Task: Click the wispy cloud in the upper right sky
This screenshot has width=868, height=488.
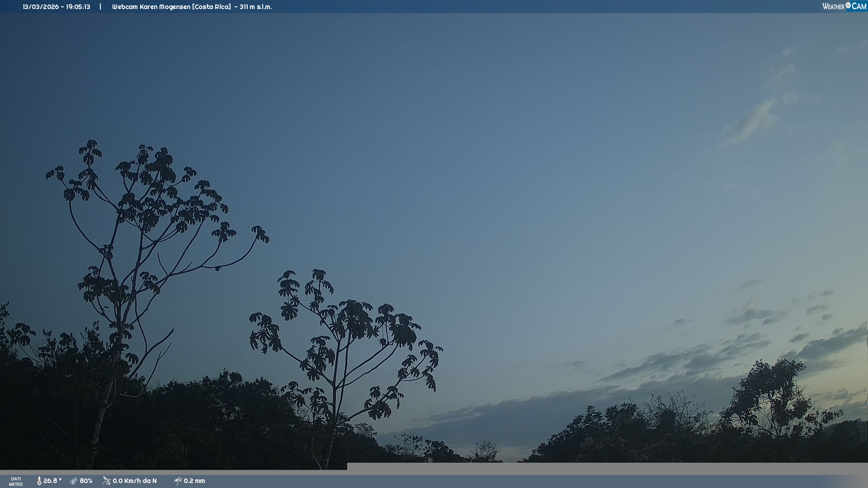Action: click(x=753, y=120)
